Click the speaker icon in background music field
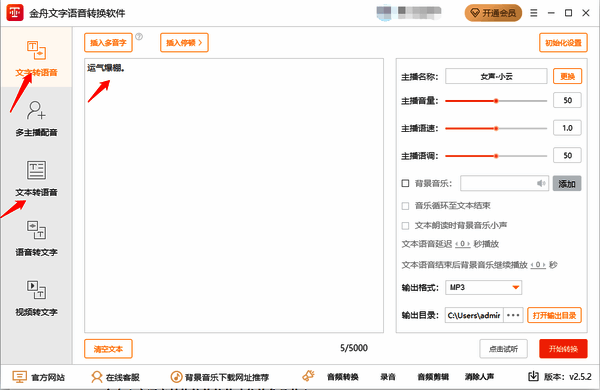The image size is (600, 390). 541,183
